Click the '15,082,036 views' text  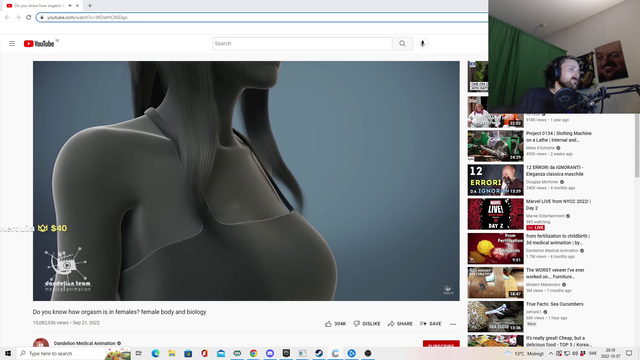click(x=51, y=322)
